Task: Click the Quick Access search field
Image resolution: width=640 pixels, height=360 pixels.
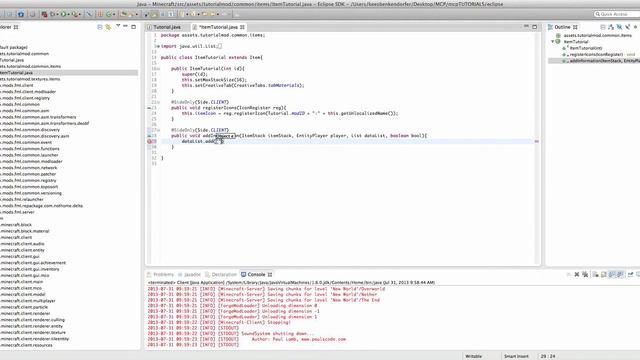Action: pos(617,14)
